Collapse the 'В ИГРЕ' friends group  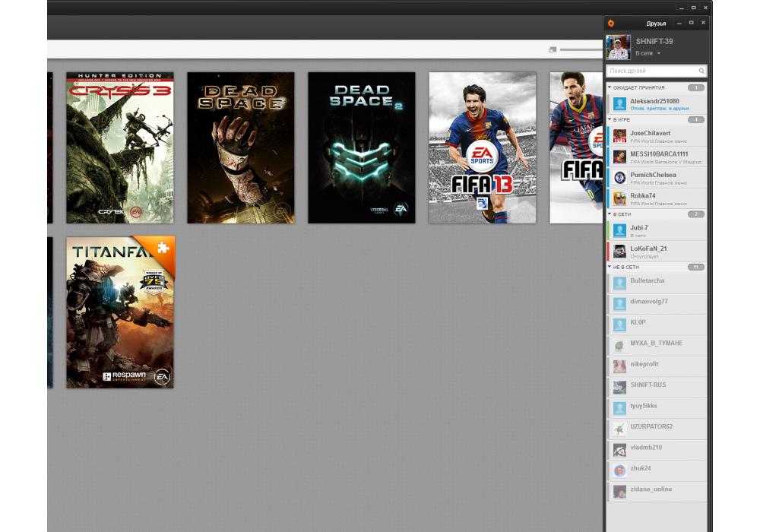point(610,119)
